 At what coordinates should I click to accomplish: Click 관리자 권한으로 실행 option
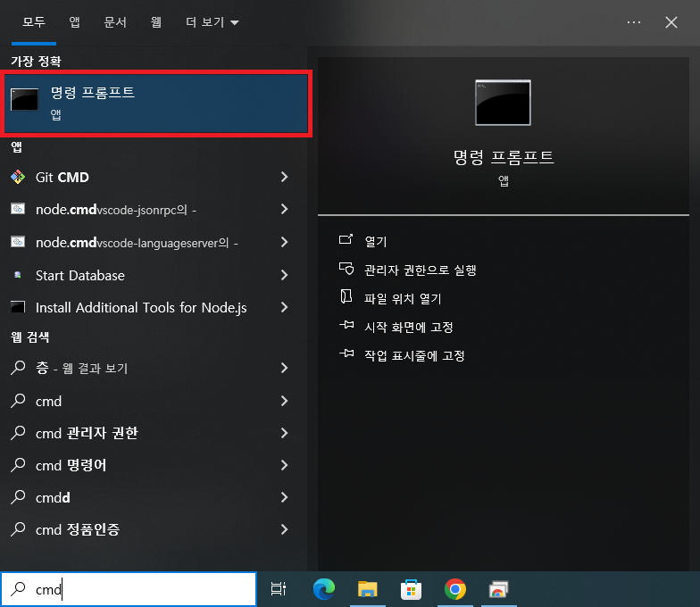[x=421, y=270]
